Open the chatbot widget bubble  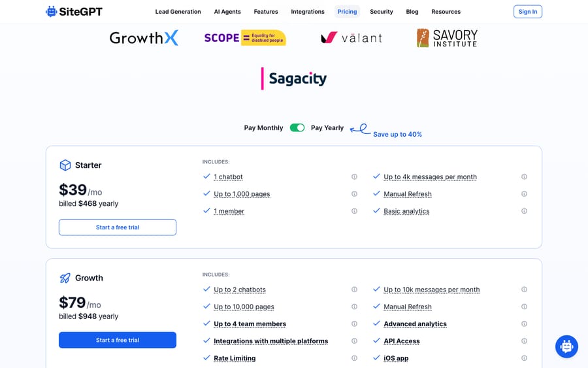566,346
